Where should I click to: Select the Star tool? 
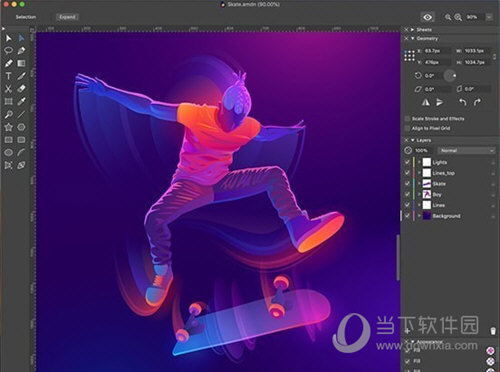point(8,127)
